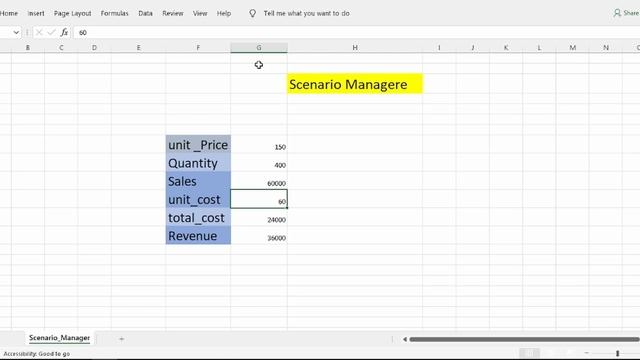Select column I header
Screen dimensions: 640x360
[x=439, y=48]
